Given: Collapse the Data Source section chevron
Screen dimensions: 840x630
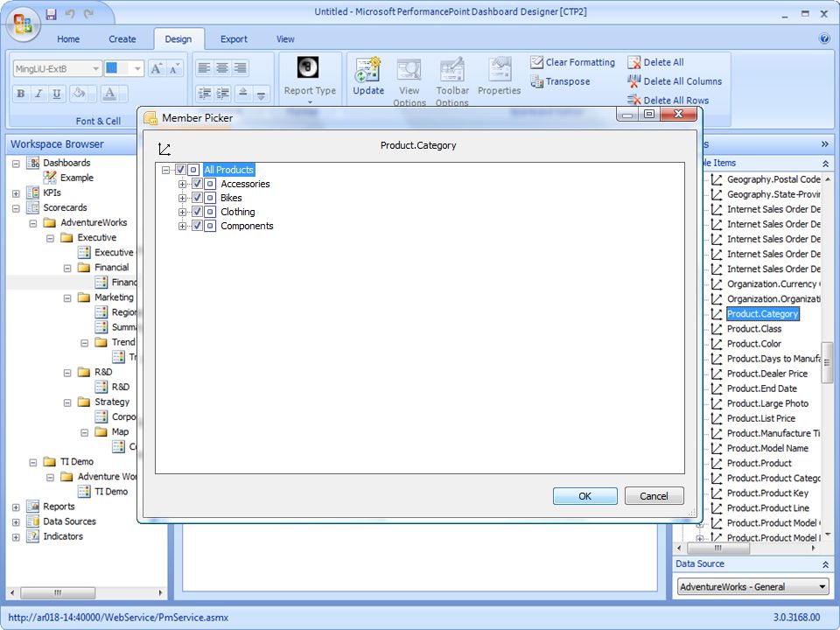Looking at the screenshot, I should click(825, 564).
